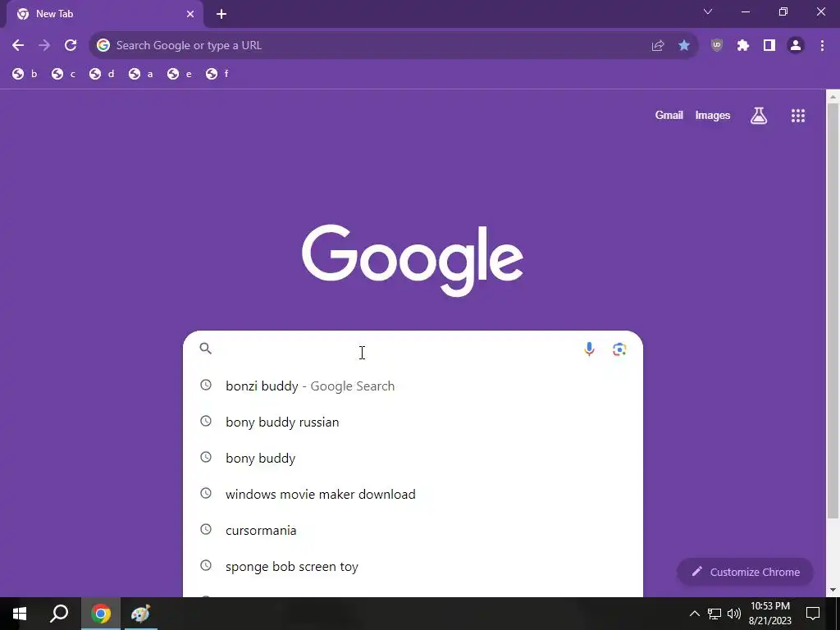The height and width of the screenshot is (630, 840).
Task: Open bookmark 'd' in bookmarks bar
Action: click(x=102, y=74)
